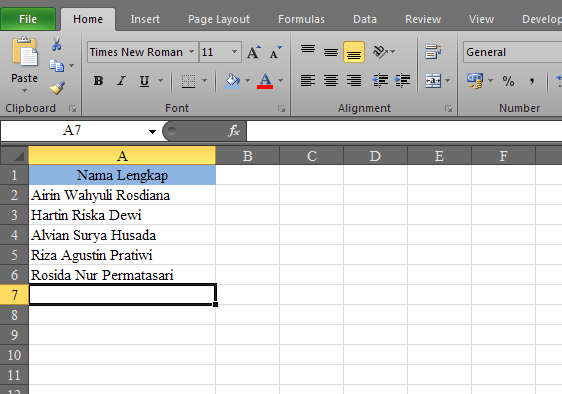562x394 pixels.
Task: Select column E header
Action: [x=439, y=156]
